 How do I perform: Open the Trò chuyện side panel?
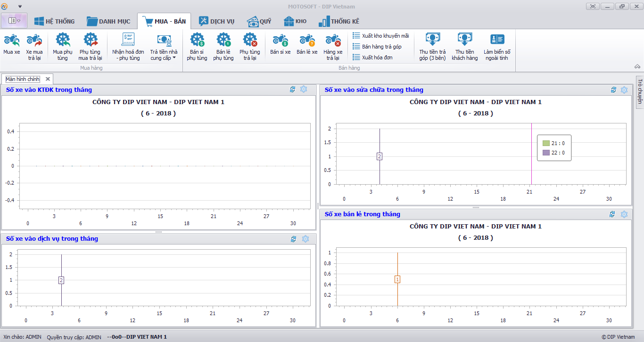640,91
